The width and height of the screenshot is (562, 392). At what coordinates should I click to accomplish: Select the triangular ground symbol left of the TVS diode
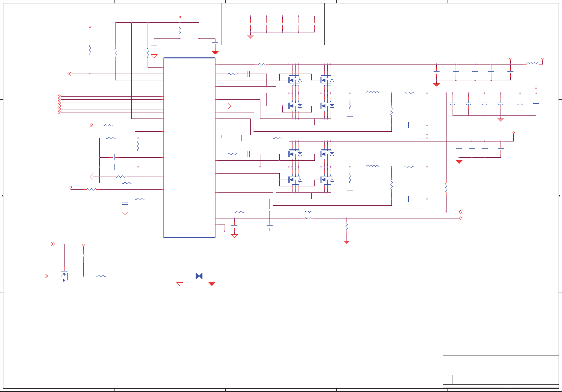[x=180, y=284]
